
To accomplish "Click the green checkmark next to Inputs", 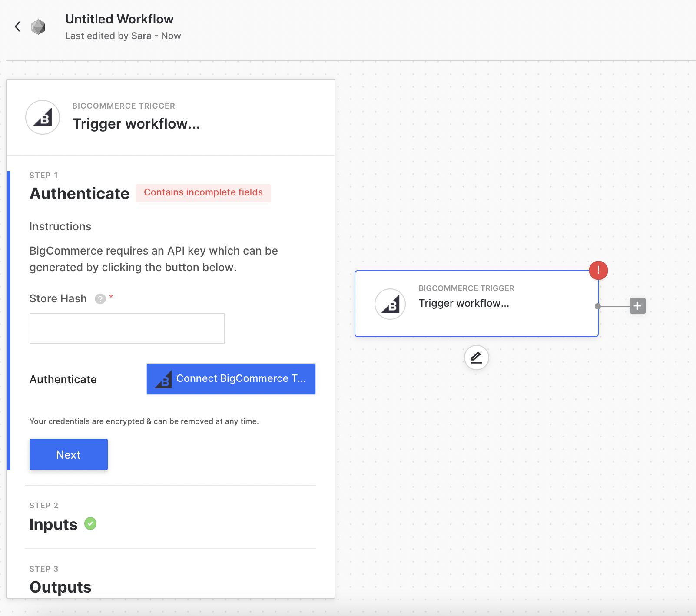I will [90, 523].
